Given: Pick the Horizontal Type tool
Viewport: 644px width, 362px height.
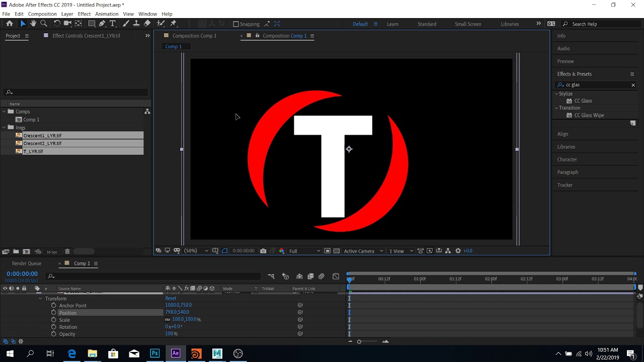Looking at the screenshot, I should coord(113,24).
